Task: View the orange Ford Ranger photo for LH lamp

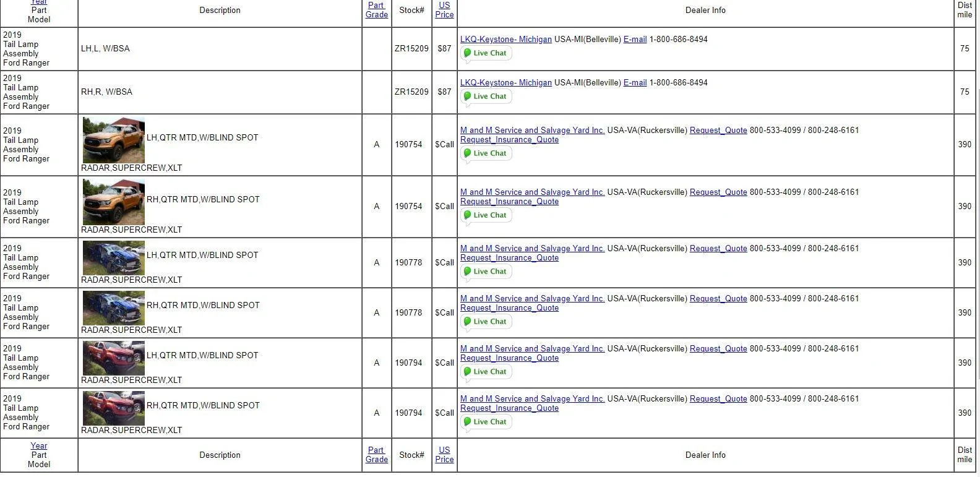Action: click(x=114, y=140)
